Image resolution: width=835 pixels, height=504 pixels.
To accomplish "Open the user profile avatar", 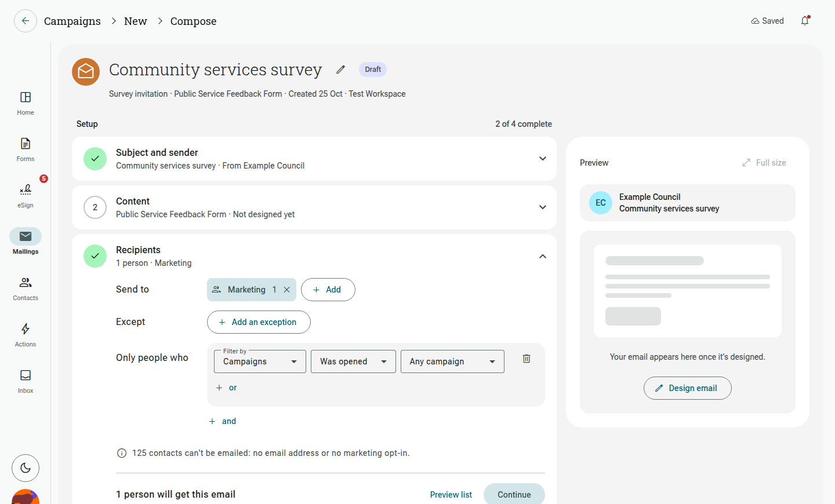I will [x=26, y=497].
